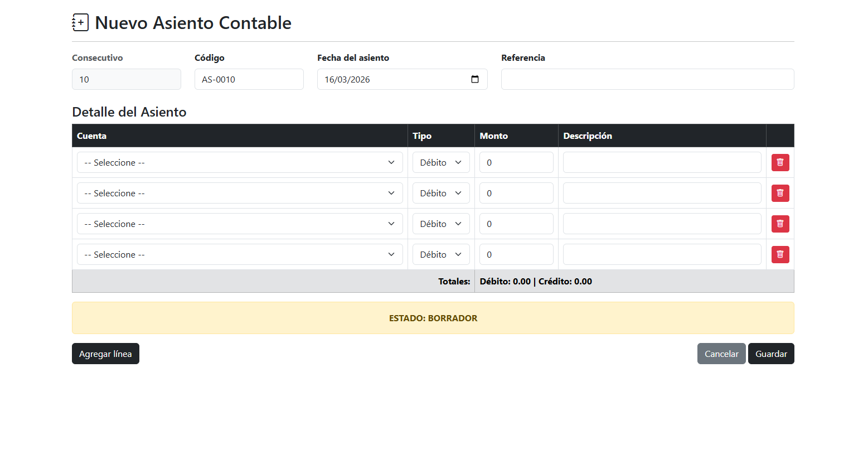Screen dimensions: 868x464
Task: Click the third row Descripción field
Action: 662,224
